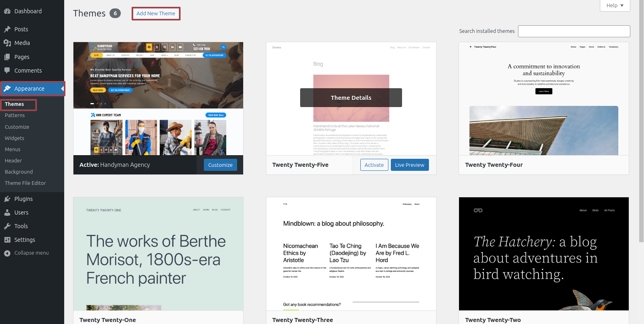Open the Dashboard menu item
The image size is (644, 324).
coord(32,11)
